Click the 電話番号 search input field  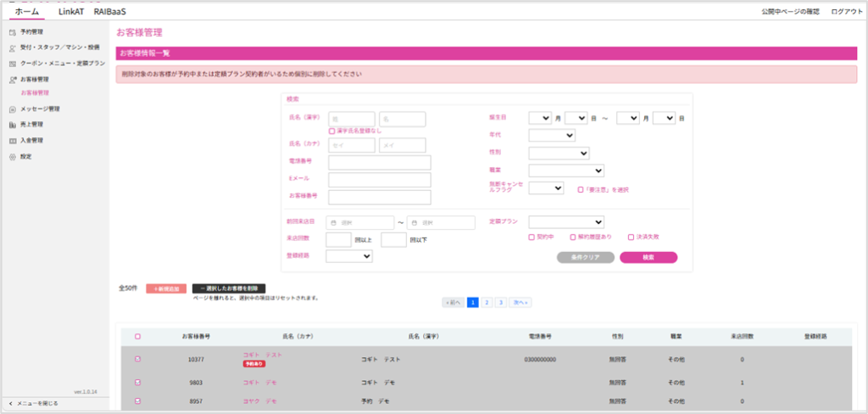click(380, 162)
